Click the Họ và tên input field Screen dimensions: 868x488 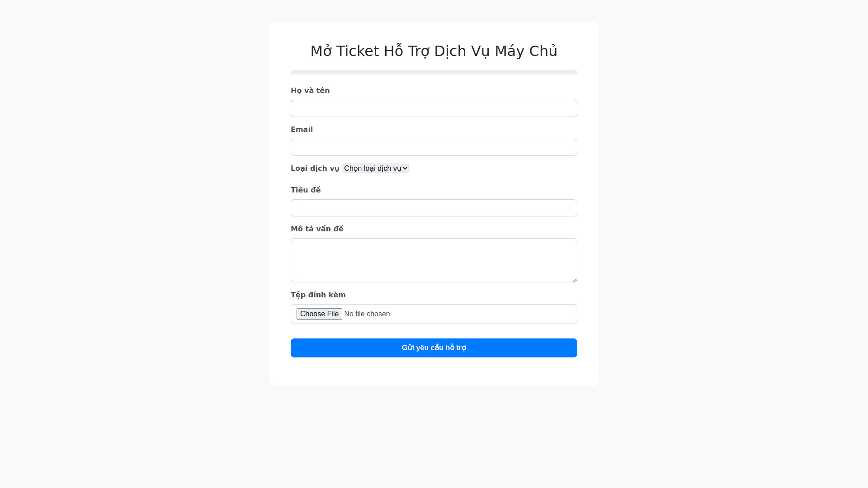pos(434,108)
